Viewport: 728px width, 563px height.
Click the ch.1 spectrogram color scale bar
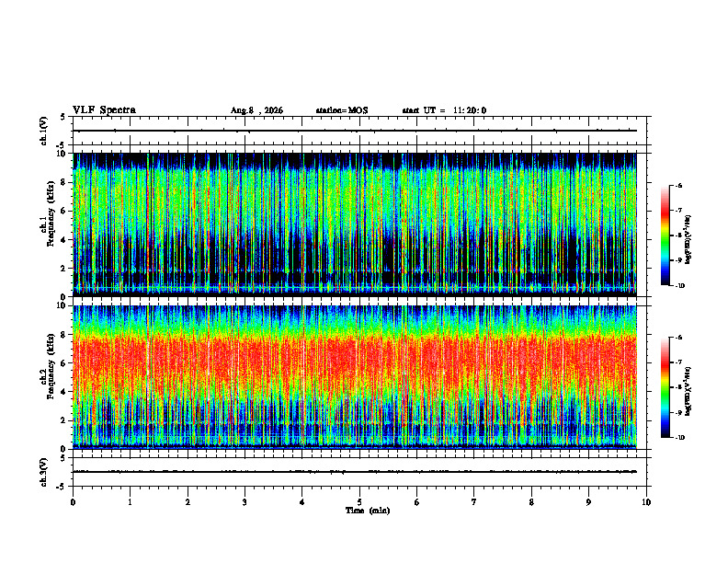[x=665, y=236]
